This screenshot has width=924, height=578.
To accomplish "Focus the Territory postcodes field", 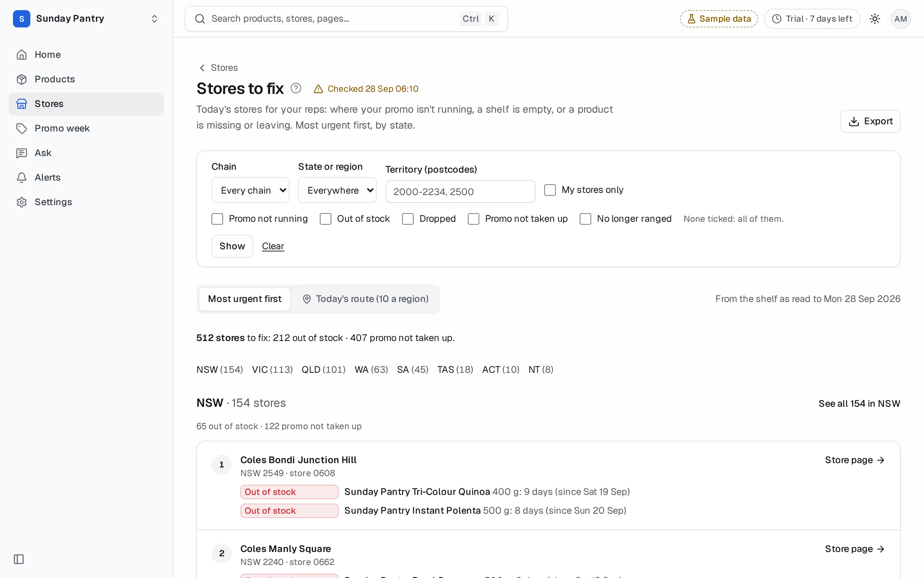I will point(460,191).
